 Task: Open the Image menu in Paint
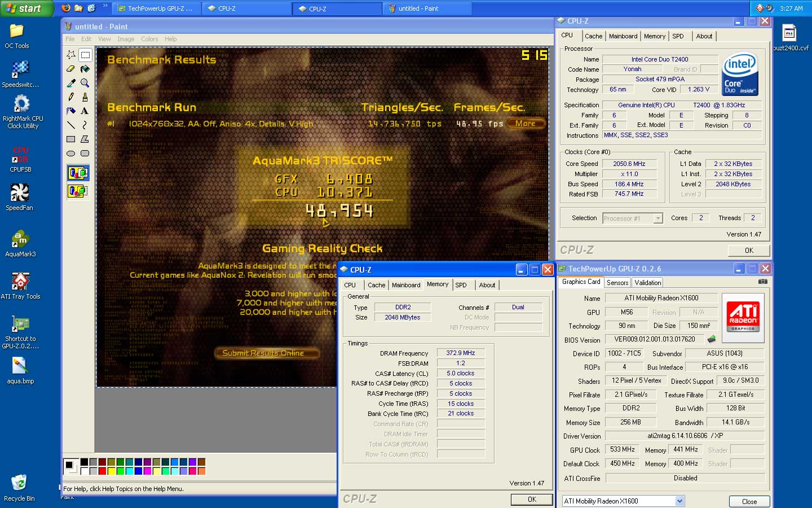click(x=126, y=39)
